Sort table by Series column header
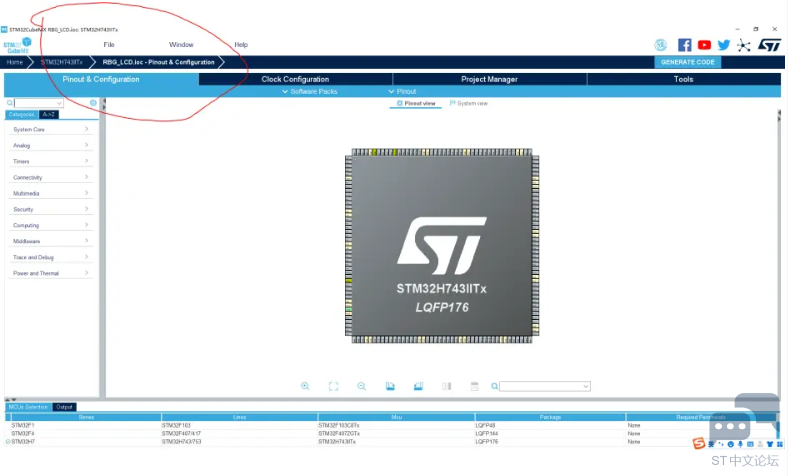The width and height of the screenshot is (788, 476). pos(86,417)
